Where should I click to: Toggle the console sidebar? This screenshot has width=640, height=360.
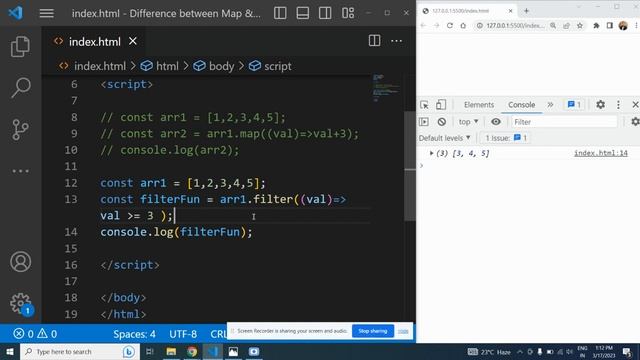coord(424,122)
